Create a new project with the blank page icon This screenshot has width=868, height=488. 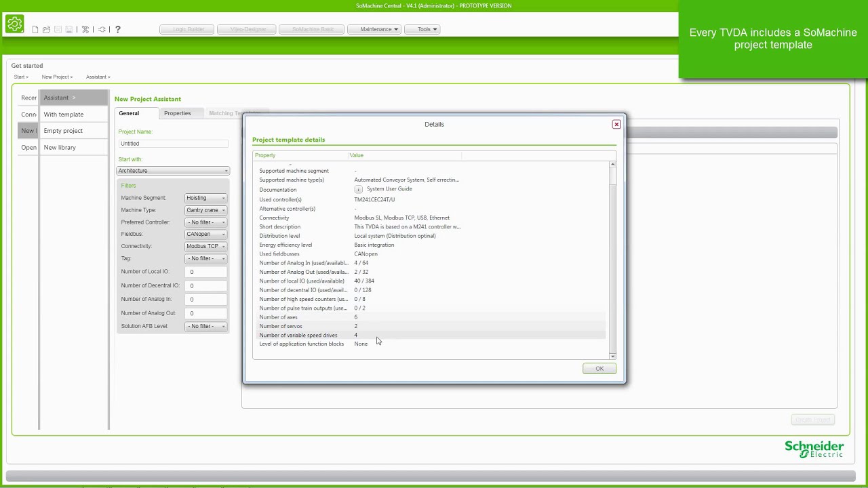[35, 30]
